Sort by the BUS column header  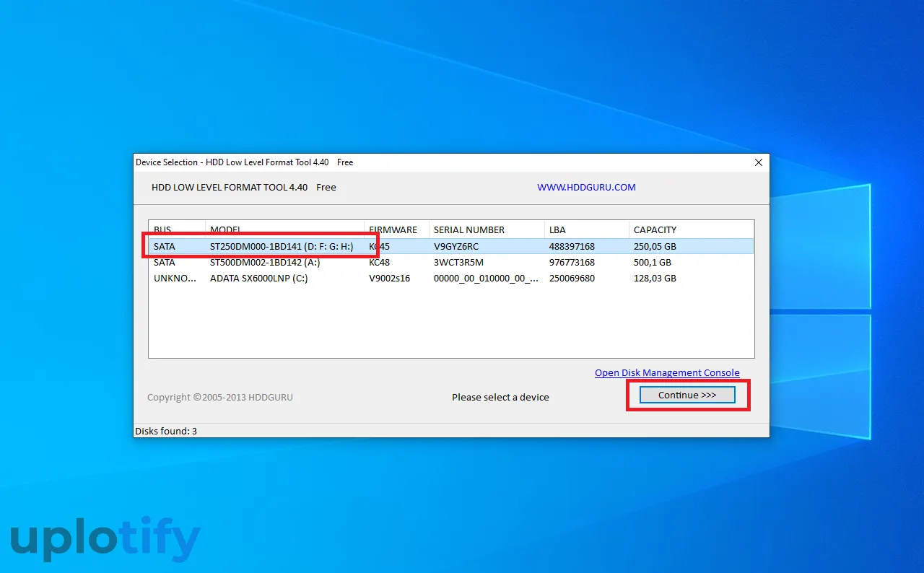point(178,229)
